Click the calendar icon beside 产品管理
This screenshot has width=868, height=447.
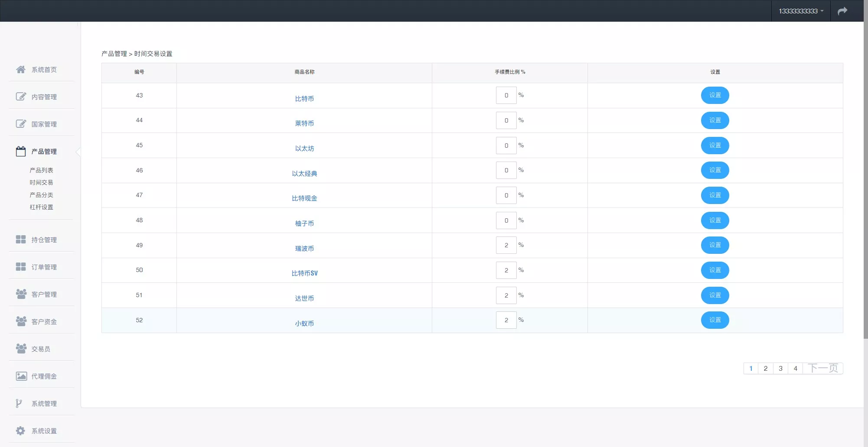point(20,151)
